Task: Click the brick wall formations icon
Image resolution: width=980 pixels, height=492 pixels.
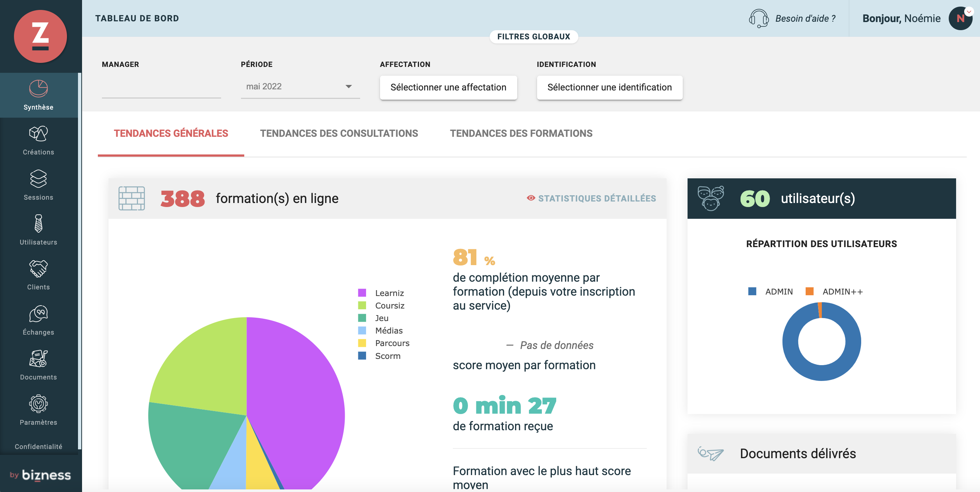Action: click(132, 199)
